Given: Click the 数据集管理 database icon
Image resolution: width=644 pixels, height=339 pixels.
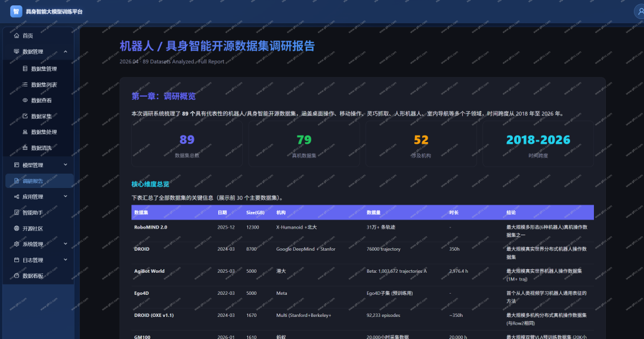Looking at the screenshot, I should pos(25,69).
